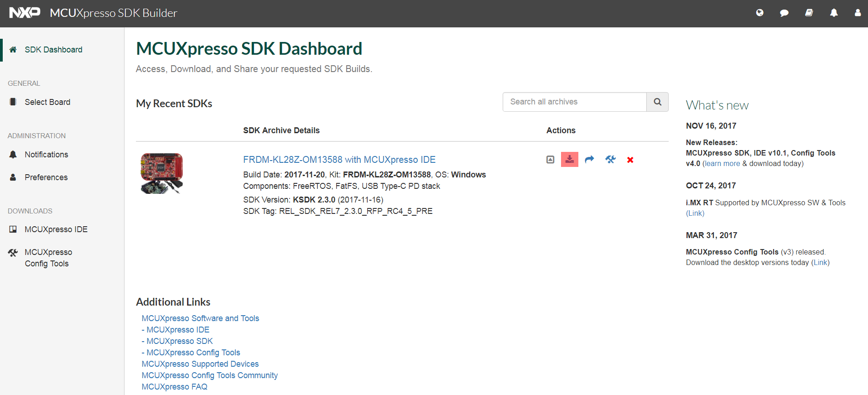Click the share SDK arrow icon
This screenshot has width=868, height=395.
point(589,160)
